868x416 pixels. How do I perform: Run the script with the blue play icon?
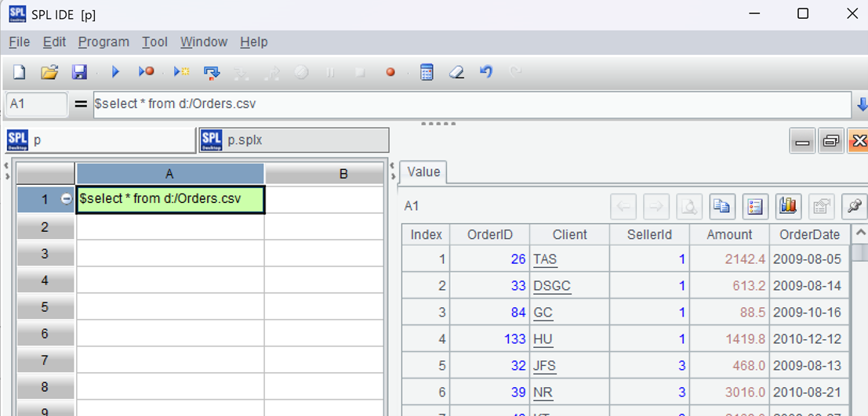[115, 72]
